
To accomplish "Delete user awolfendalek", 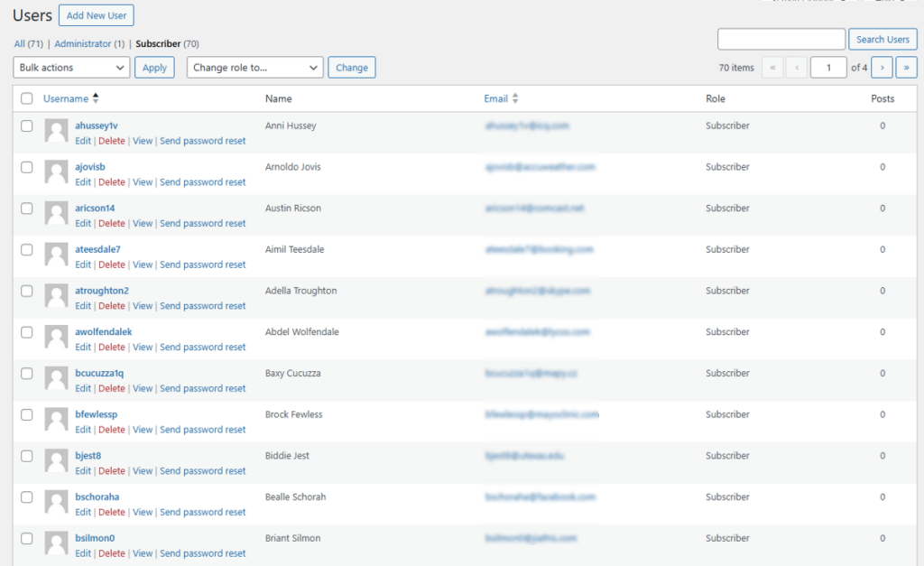I will point(111,348).
